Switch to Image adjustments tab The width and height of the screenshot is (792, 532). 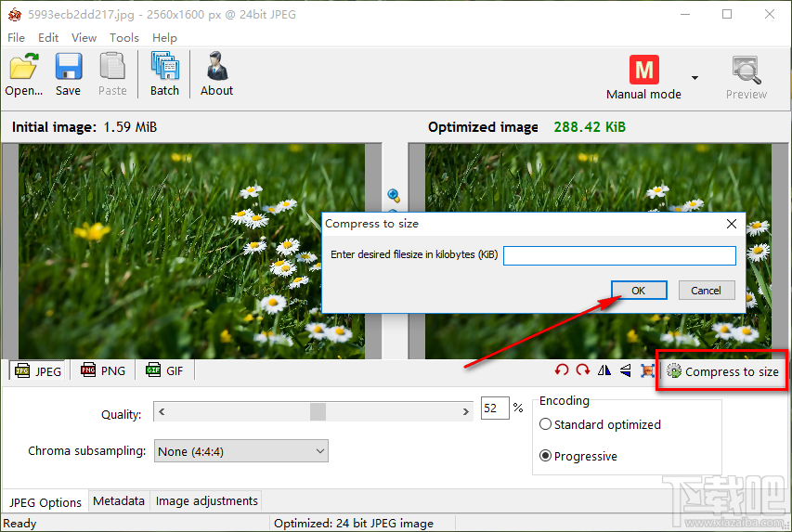[x=206, y=501]
